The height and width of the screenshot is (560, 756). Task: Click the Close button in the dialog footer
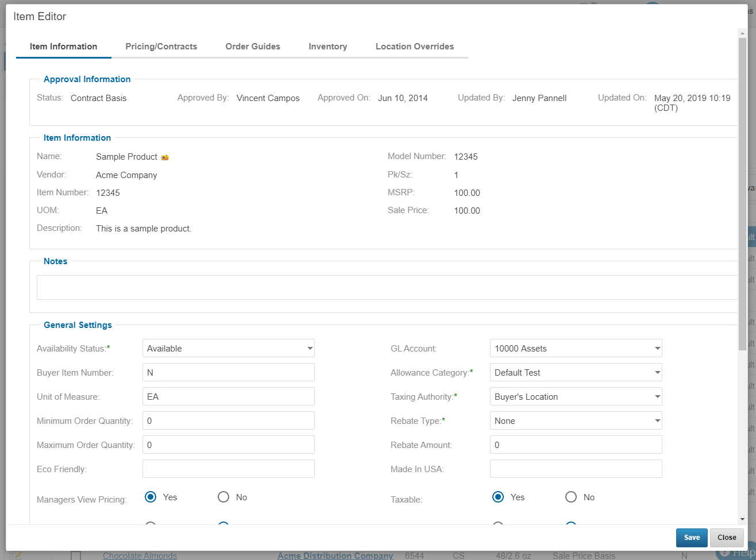pyautogui.click(x=727, y=538)
